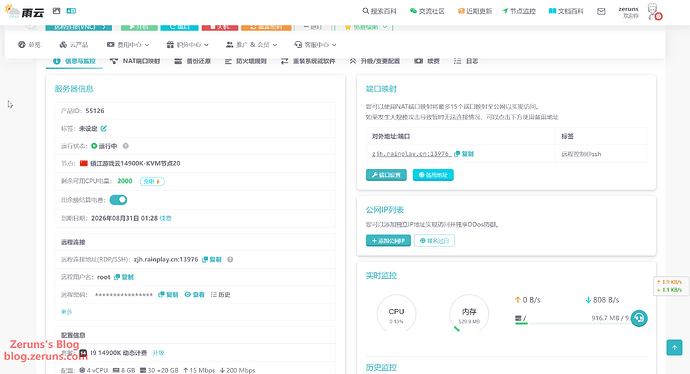
Task: Click the 续费 link next to expiry date
Action: click(165, 218)
